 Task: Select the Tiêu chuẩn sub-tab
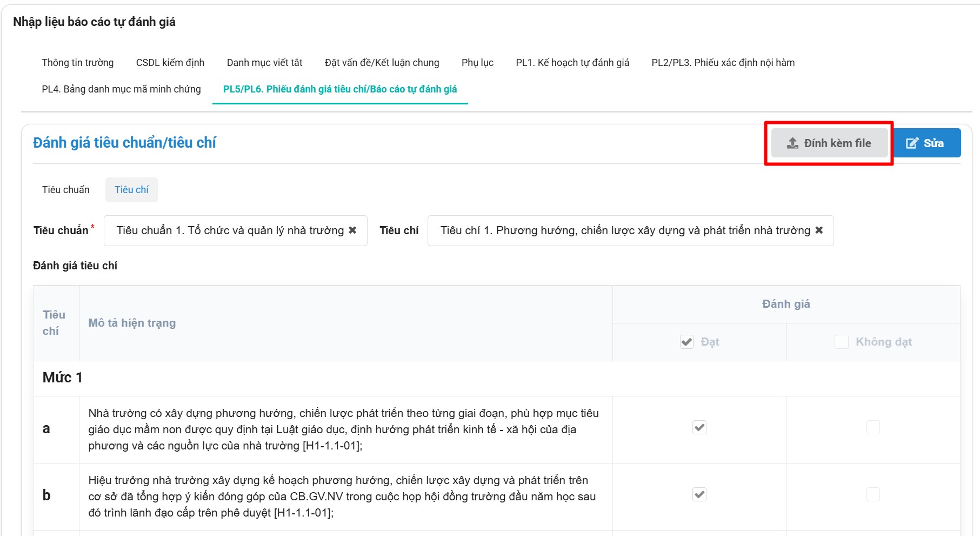(x=66, y=190)
